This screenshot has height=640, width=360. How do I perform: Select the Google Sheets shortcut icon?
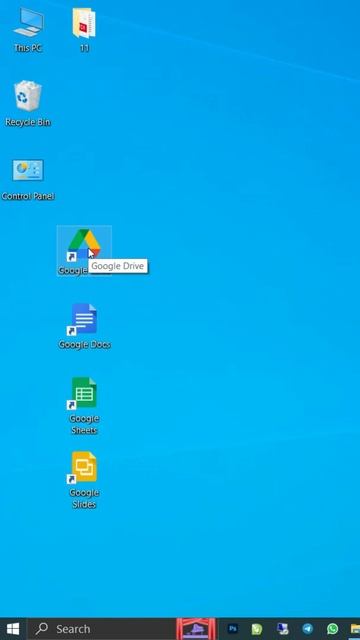pos(84,393)
